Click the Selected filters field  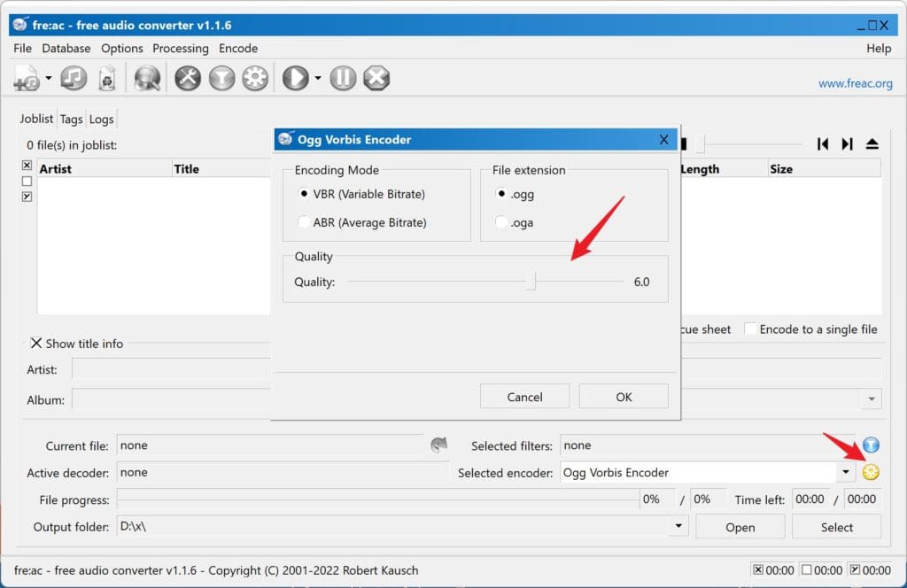point(709,445)
